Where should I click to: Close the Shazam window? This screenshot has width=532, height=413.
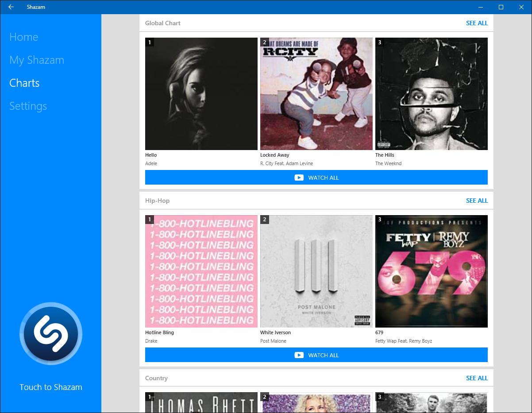521,7
